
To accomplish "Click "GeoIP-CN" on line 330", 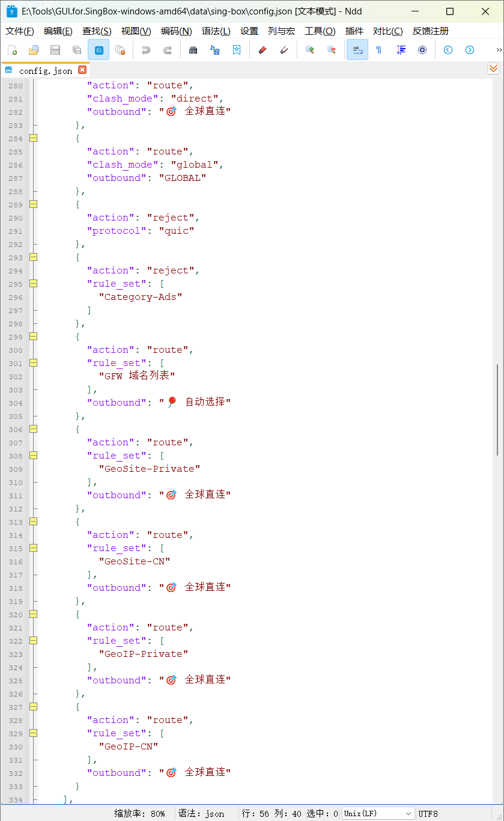I will tap(129, 746).
